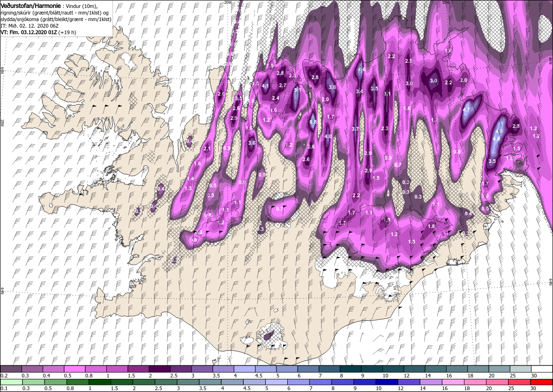The height and width of the screenshot is (392, 553).
Task: Pick the bright pink 0.5 swatch in upper legend
Action: 75,369
